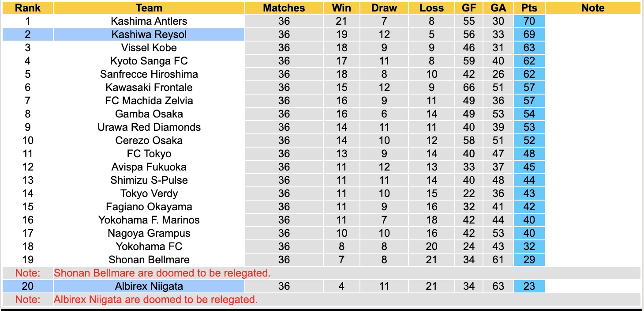
Task: Click the Rank column header
Action: pyautogui.click(x=27, y=8)
